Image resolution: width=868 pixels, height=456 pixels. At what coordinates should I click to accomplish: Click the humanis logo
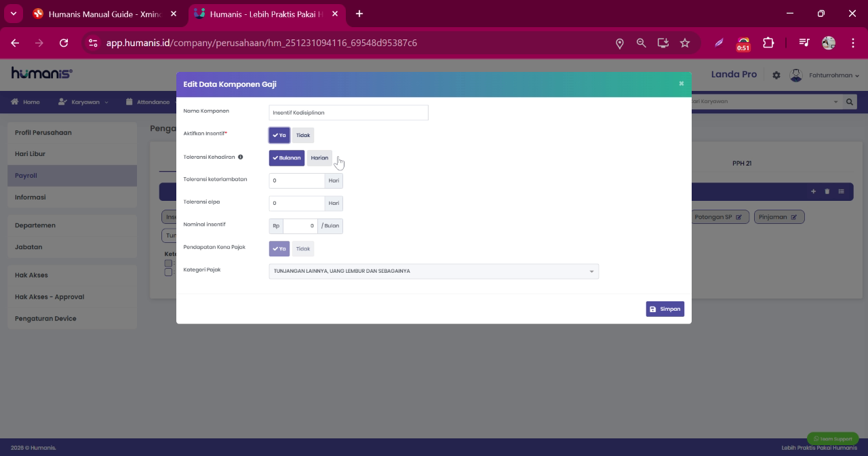pos(41,73)
